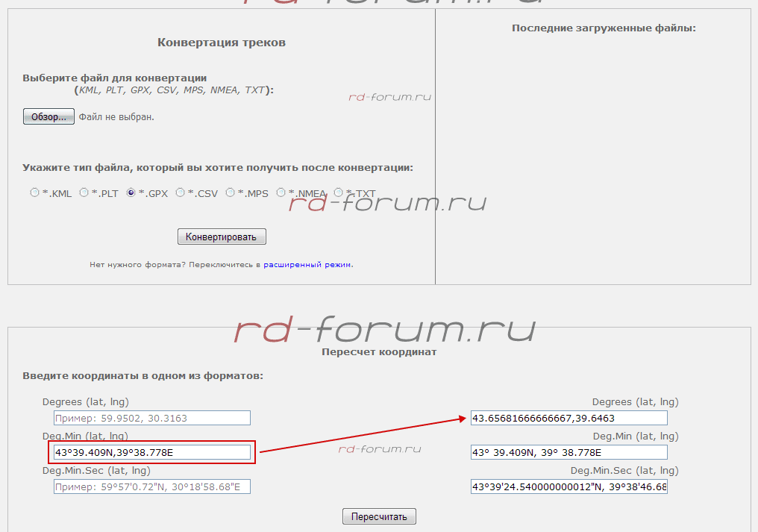Select the right Deg.Min result field

coord(568,452)
